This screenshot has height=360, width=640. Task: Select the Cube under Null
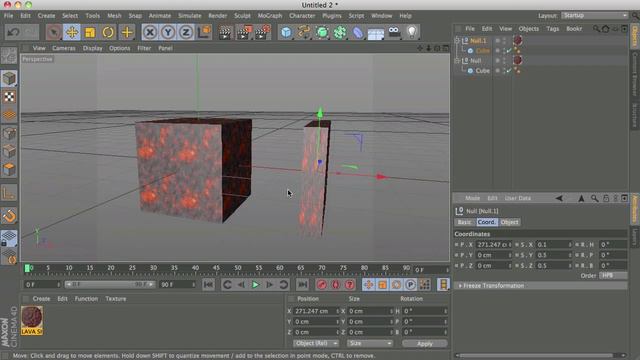pyautogui.click(x=482, y=71)
